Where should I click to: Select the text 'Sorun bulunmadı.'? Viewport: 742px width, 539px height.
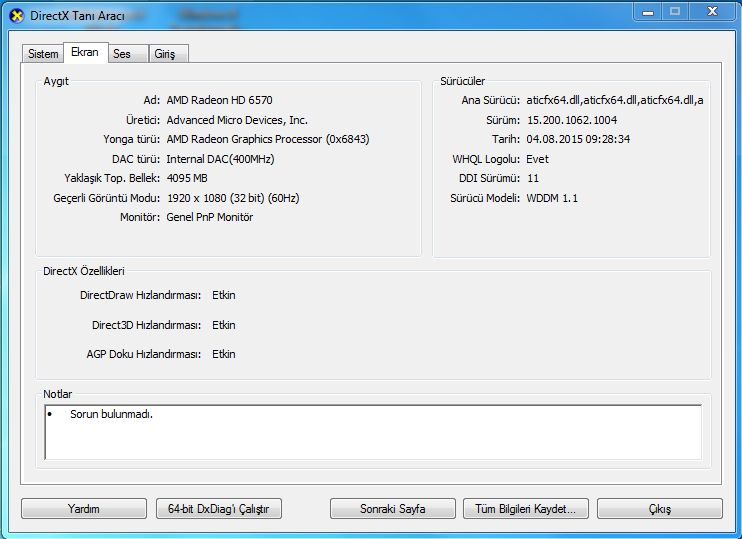click(112, 414)
